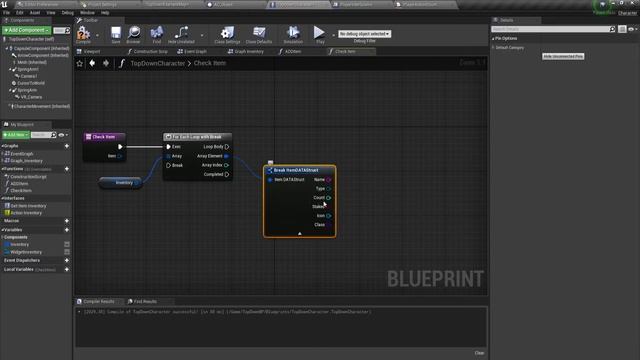This screenshot has height=360, width=640.
Task: Open Compile options dropdown arrow
Action: click(x=97, y=36)
